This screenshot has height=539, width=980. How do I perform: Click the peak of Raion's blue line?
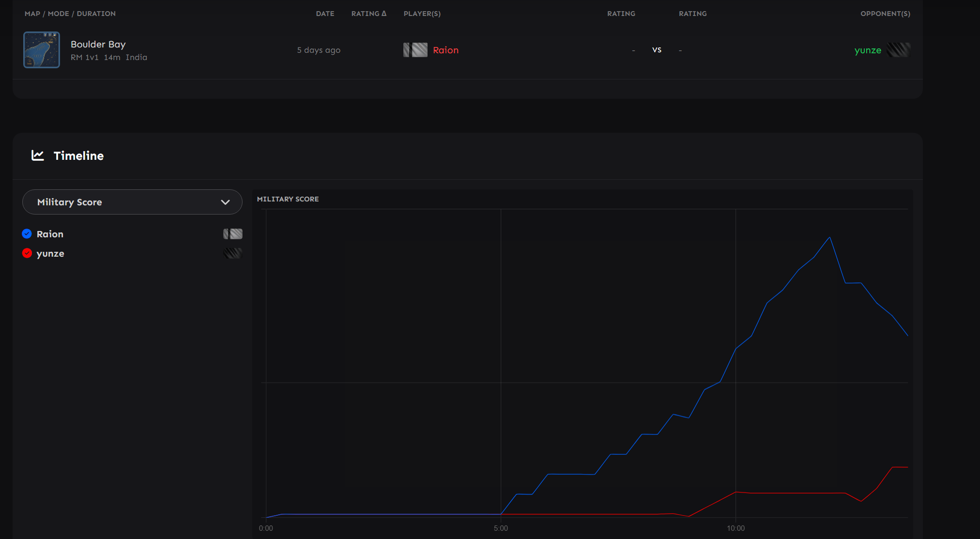[829, 237]
